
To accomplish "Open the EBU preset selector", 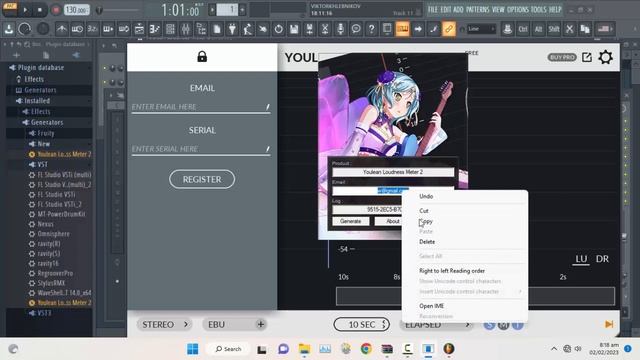I will [x=228, y=324].
